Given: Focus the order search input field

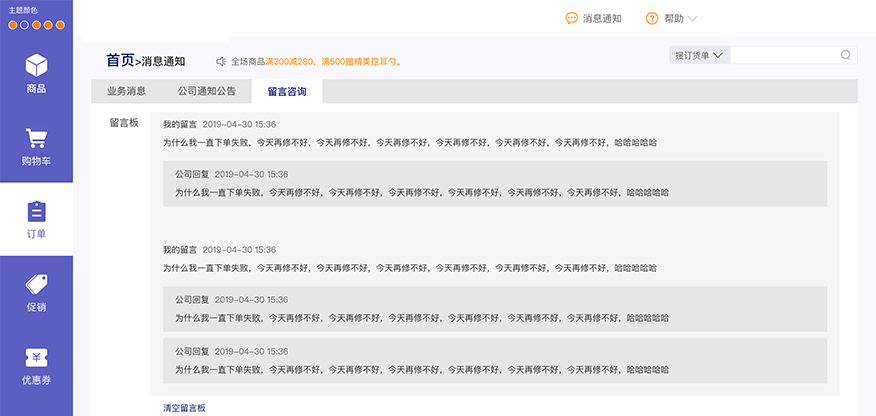Looking at the screenshot, I should (785, 55).
